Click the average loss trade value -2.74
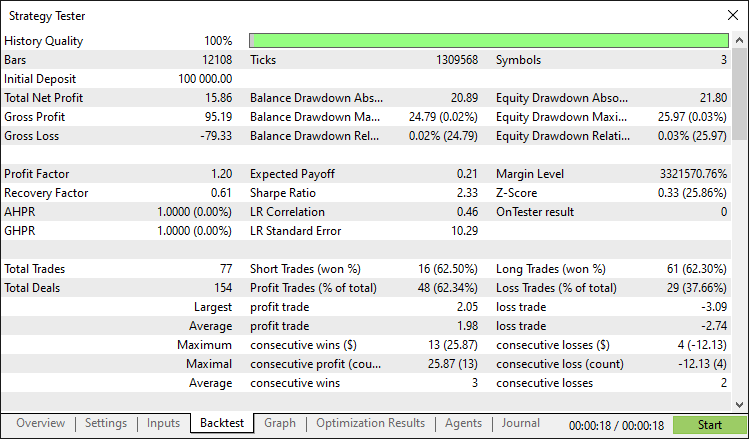This screenshot has width=749, height=439. coord(714,326)
